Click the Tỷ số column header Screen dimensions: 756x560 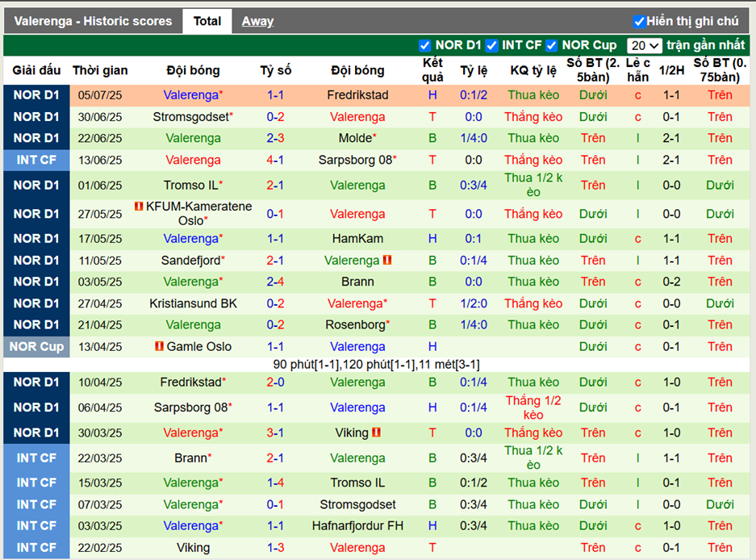[x=276, y=70]
